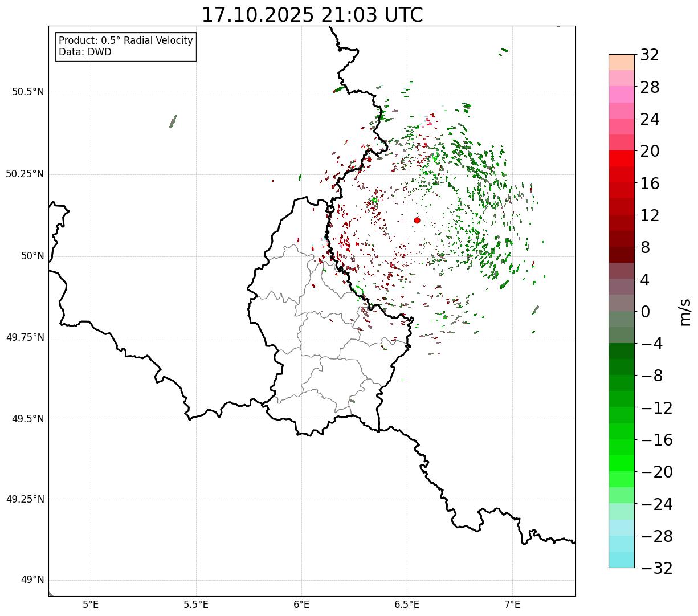Click the colorbar label '24'
The width and height of the screenshot is (698, 616).
click(x=650, y=119)
